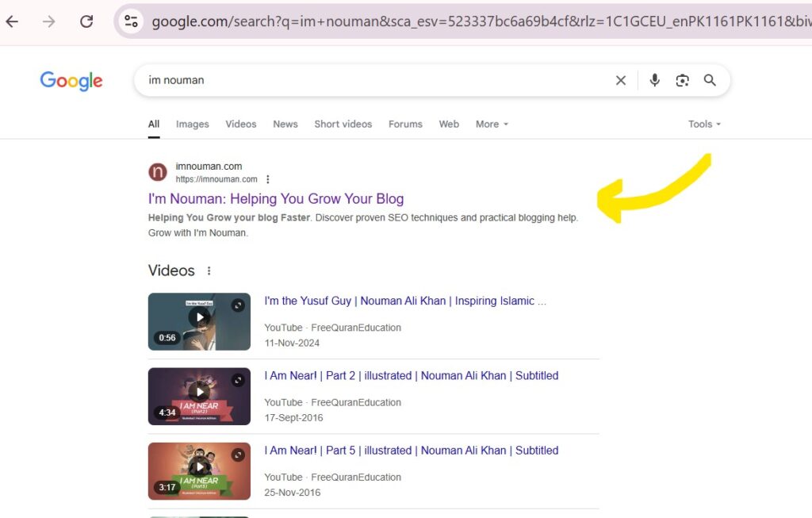Reload the page with the refresh icon

click(86, 21)
